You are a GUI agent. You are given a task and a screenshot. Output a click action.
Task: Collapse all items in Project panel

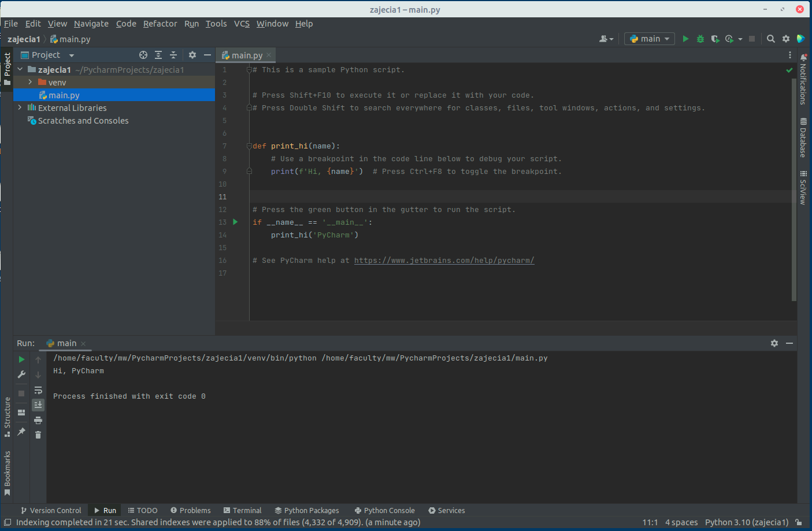tap(173, 55)
